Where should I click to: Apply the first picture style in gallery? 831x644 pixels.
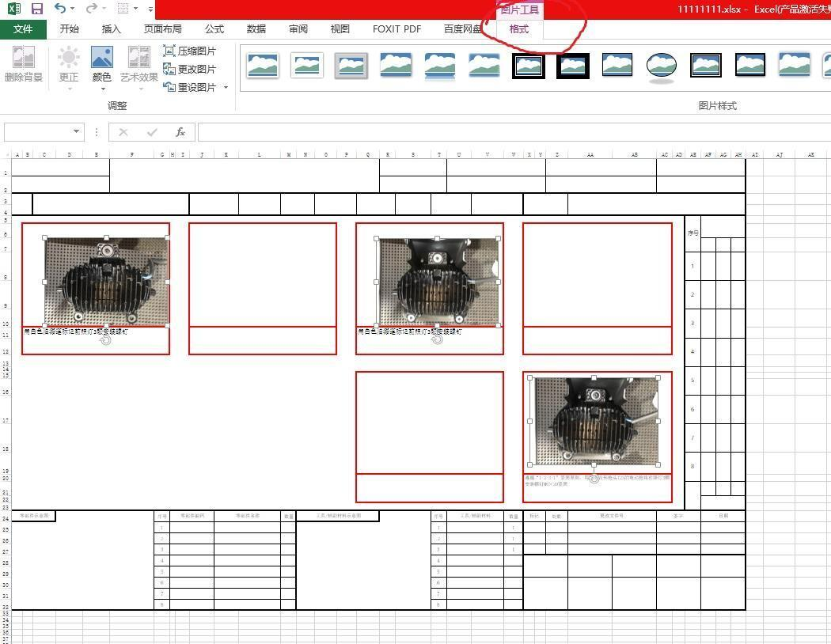(262, 66)
